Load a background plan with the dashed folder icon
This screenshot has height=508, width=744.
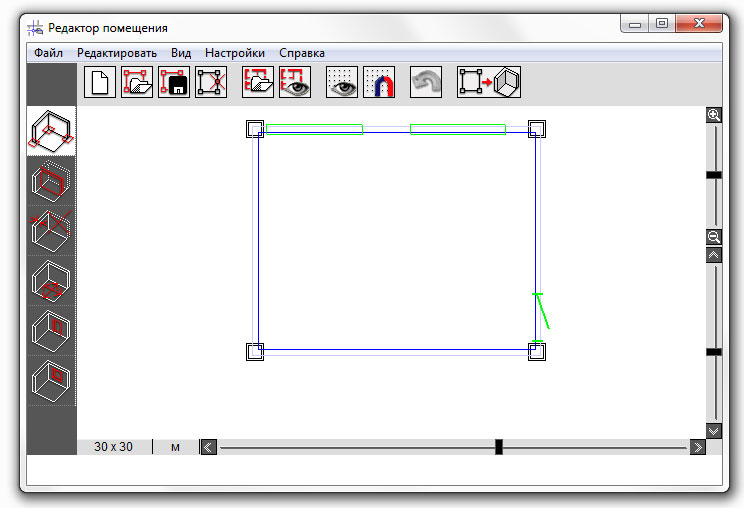tap(258, 82)
